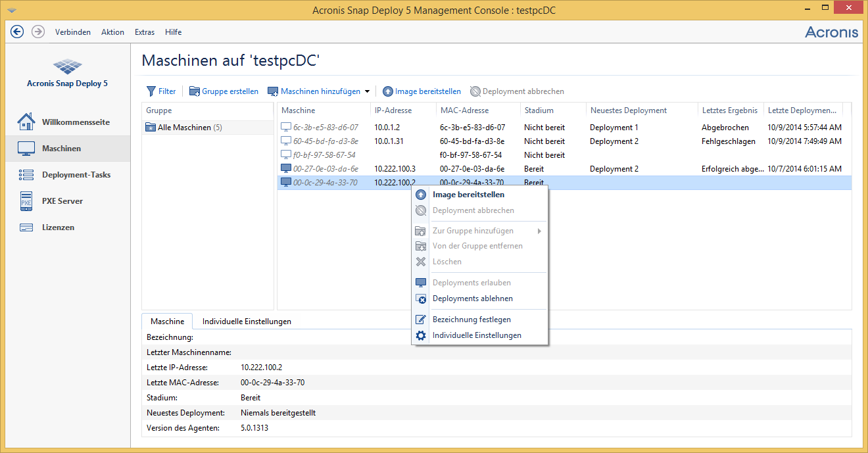The image size is (868, 453).
Task: Click the Willkommensseite house icon
Action: [x=26, y=122]
